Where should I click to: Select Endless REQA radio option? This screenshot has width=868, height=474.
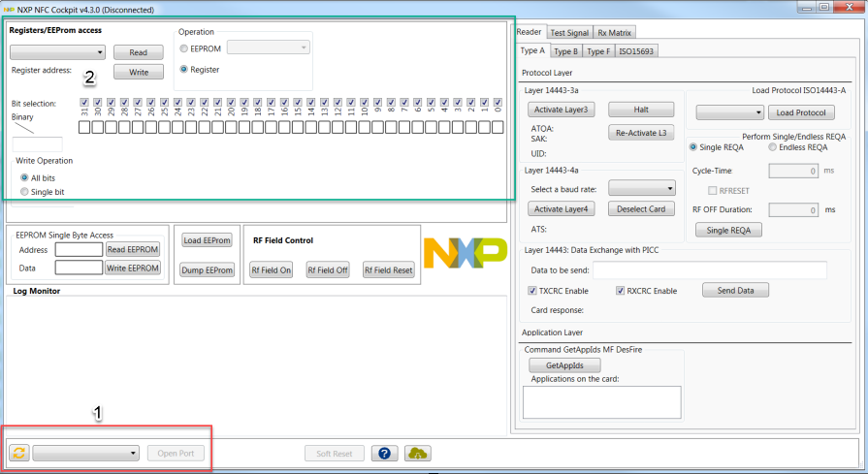coord(772,147)
